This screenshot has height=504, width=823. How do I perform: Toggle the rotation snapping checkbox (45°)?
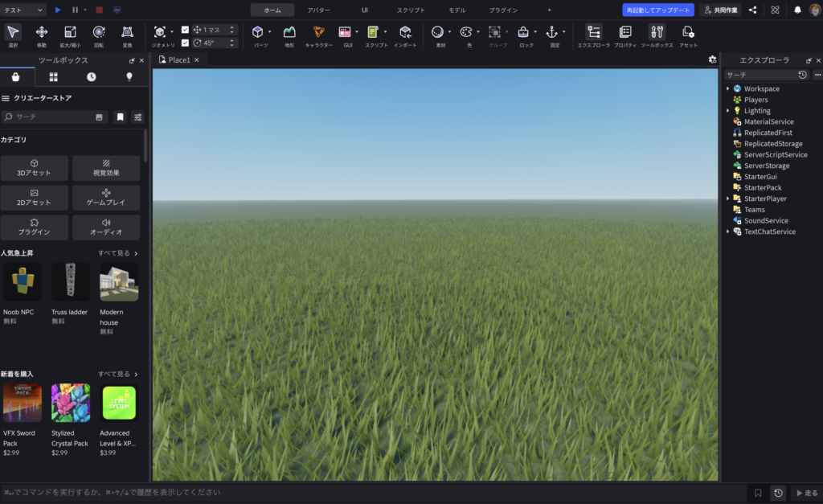[185, 43]
